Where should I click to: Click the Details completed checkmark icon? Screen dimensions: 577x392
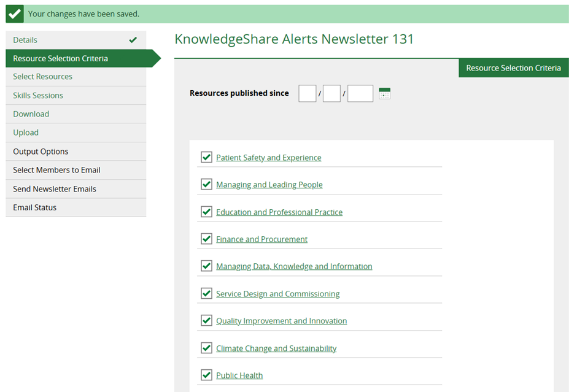click(133, 40)
